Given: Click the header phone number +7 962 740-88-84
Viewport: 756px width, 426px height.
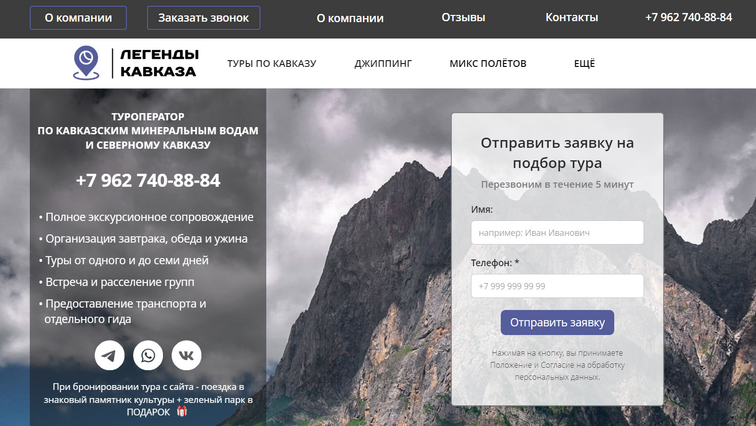Looking at the screenshot, I should 688,17.
